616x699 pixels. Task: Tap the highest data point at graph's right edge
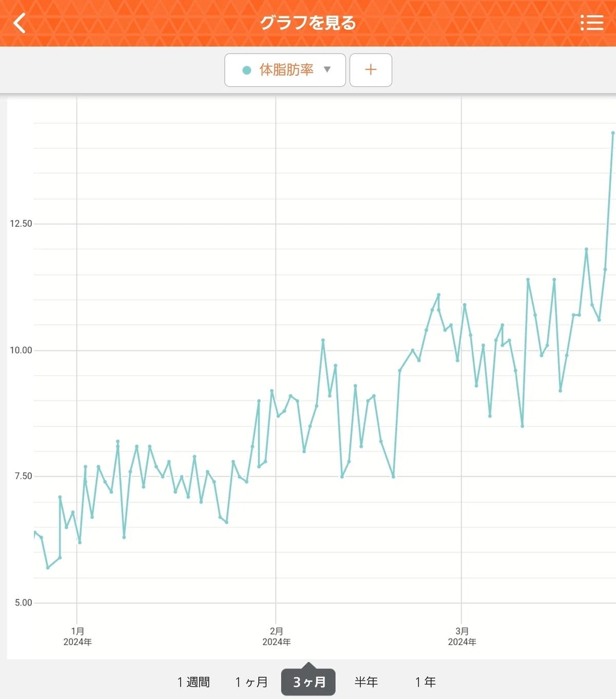(613, 133)
